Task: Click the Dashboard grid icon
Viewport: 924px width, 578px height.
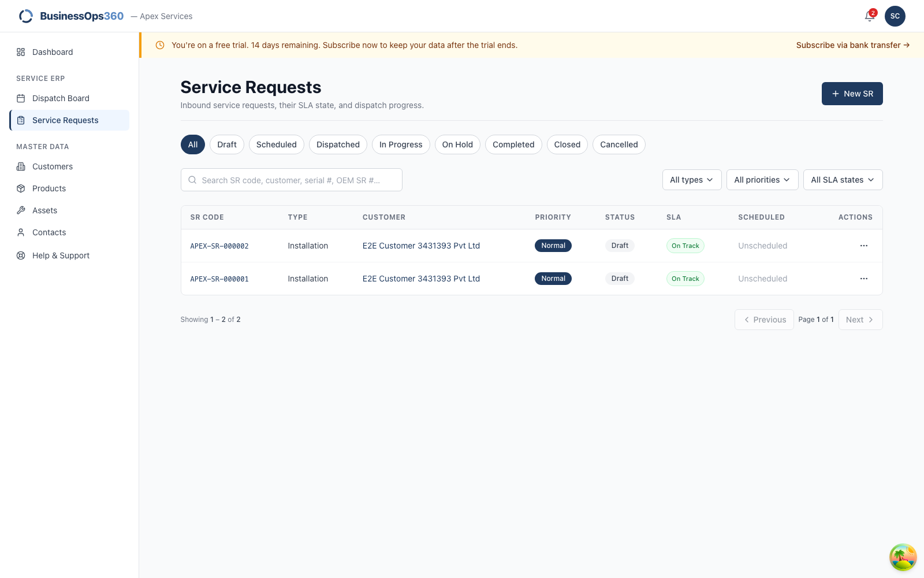Action: [21, 52]
